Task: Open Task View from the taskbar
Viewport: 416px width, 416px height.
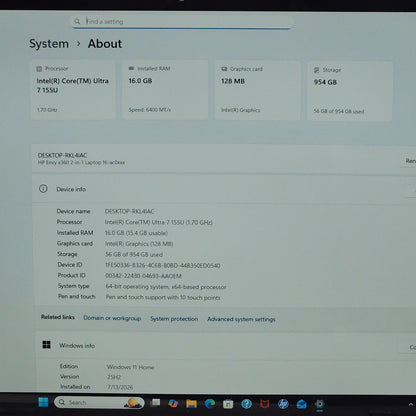Action: pos(155,403)
